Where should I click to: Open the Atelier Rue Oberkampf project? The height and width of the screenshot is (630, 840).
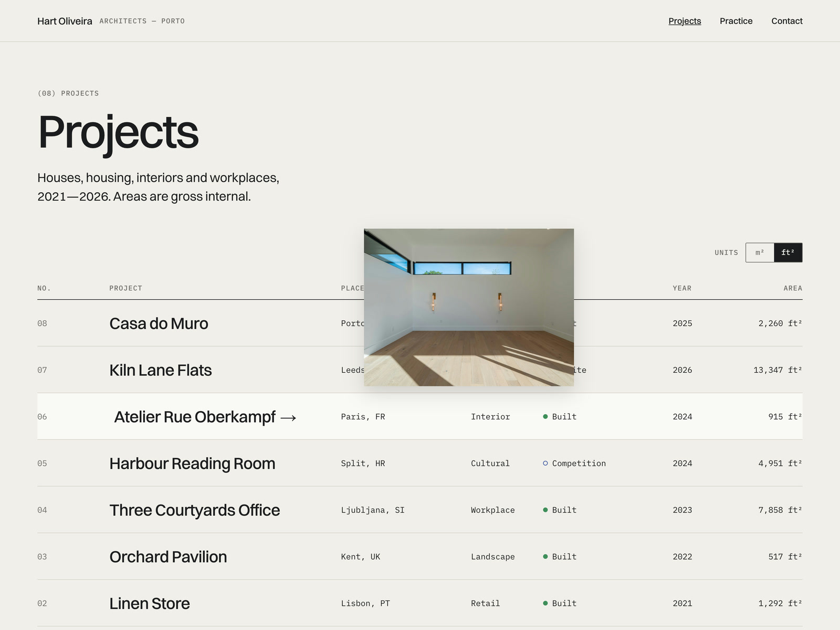(x=195, y=417)
